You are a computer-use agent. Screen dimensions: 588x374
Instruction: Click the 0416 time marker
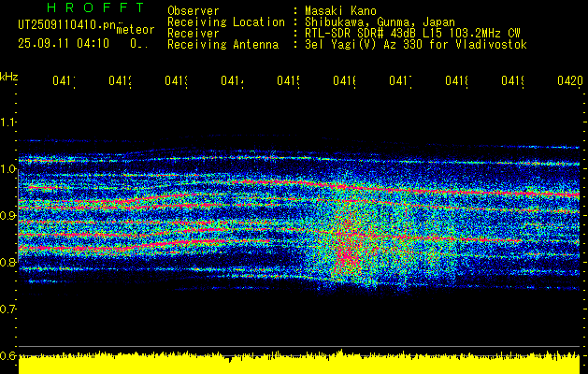click(x=345, y=81)
